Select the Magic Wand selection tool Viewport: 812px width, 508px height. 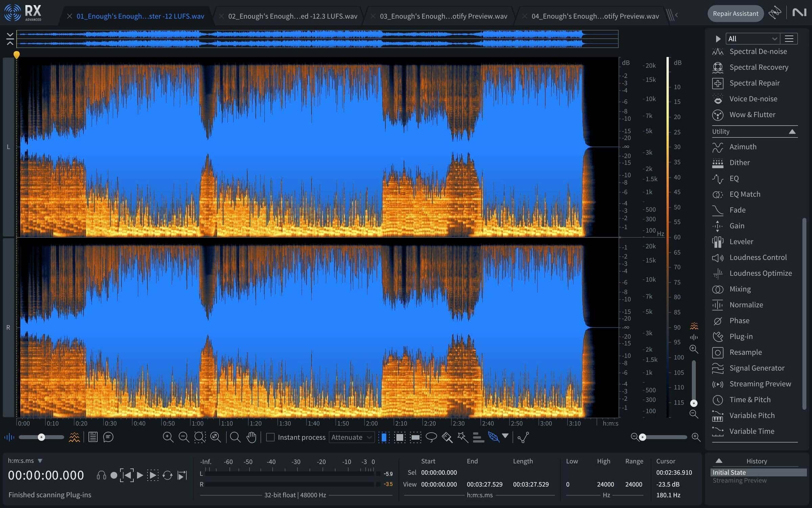(463, 437)
